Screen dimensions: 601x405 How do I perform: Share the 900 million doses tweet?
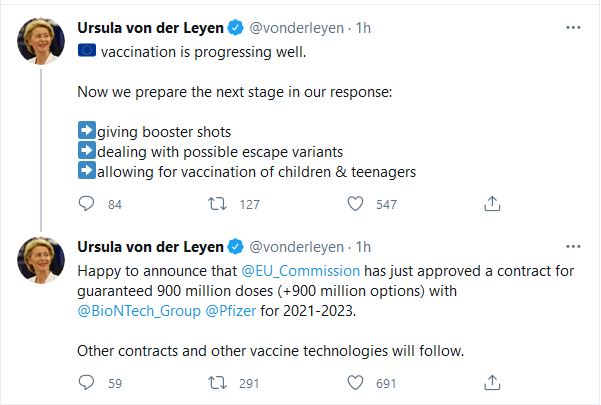pos(491,382)
